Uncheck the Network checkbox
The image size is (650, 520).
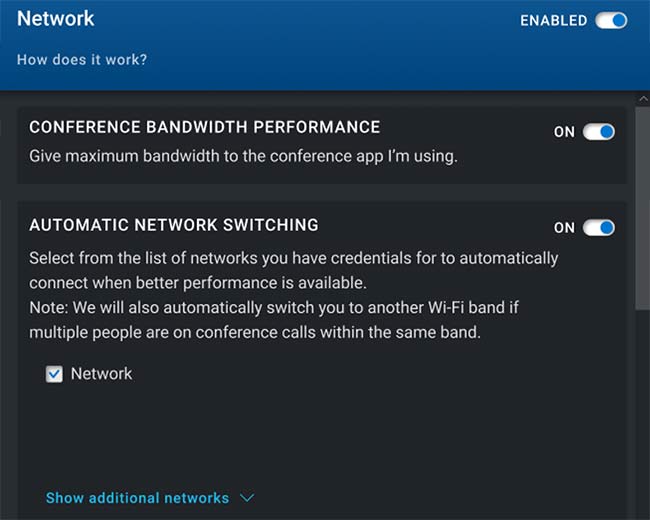pos(54,374)
